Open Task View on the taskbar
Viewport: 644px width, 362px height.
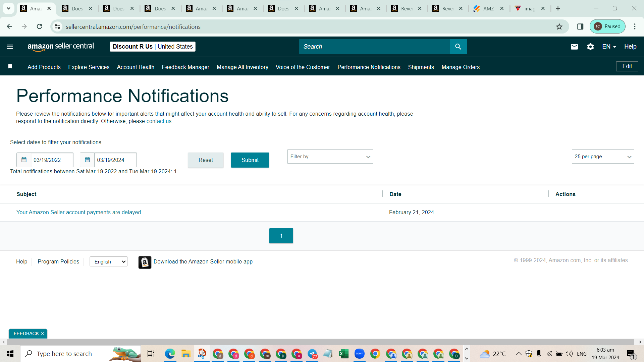(x=151, y=354)
